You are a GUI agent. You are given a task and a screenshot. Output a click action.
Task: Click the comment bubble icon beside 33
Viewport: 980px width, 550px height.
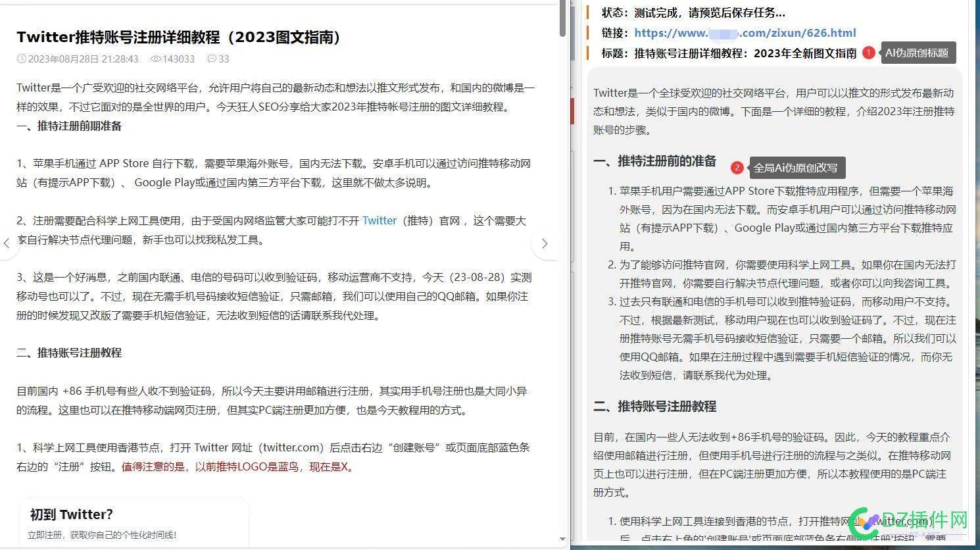(x=211, y=59)
